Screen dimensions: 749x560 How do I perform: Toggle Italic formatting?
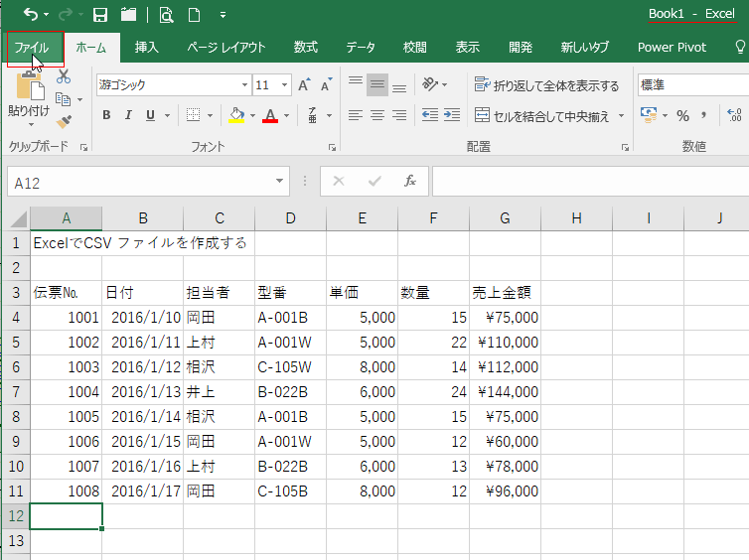coord(129,116)
